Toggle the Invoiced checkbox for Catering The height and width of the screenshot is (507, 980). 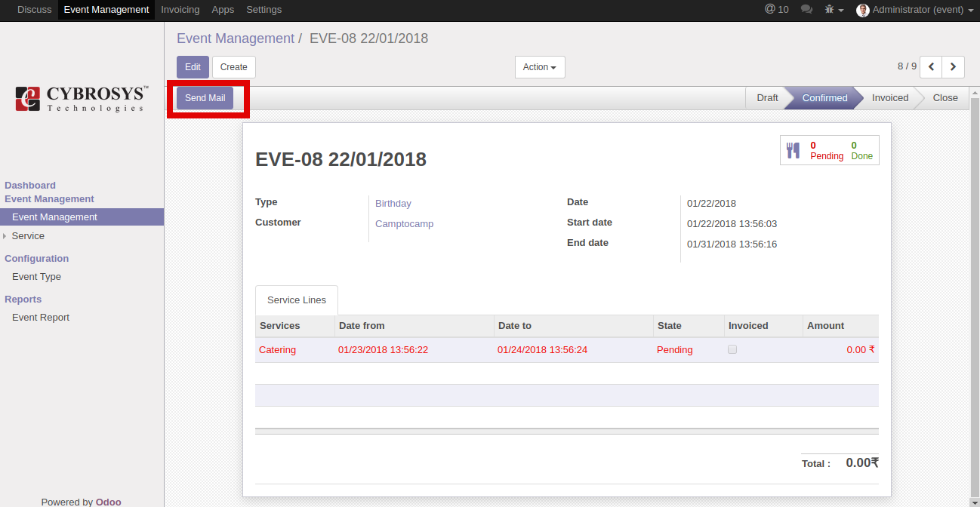click(x=732, y=349)
